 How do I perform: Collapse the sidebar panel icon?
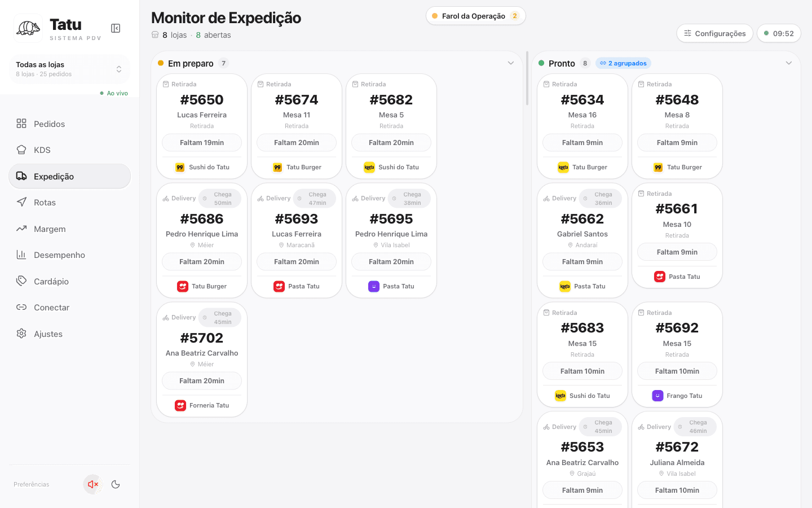point(116,28)
